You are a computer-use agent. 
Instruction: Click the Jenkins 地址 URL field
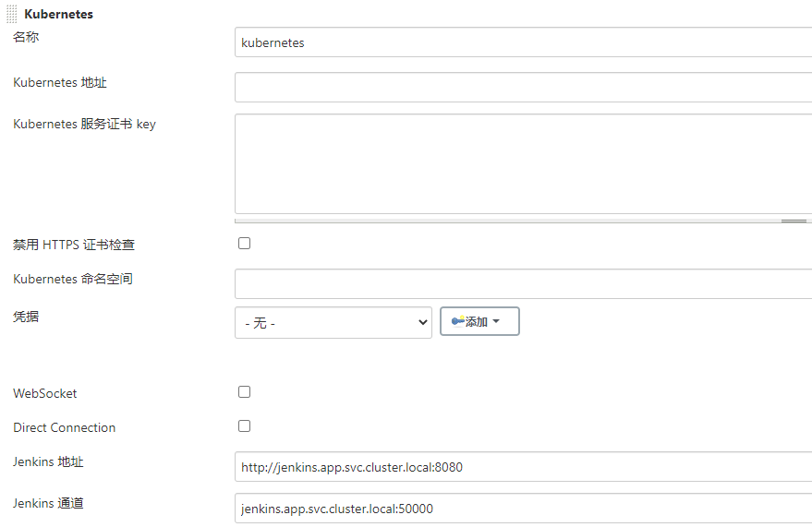[x=523, y=467]
